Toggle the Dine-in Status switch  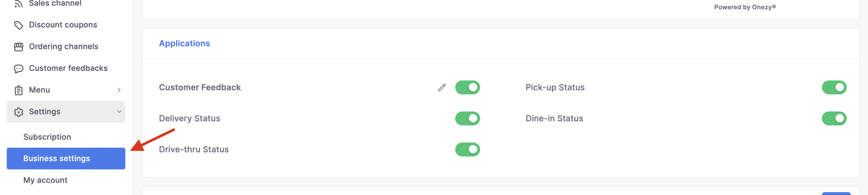834,118
